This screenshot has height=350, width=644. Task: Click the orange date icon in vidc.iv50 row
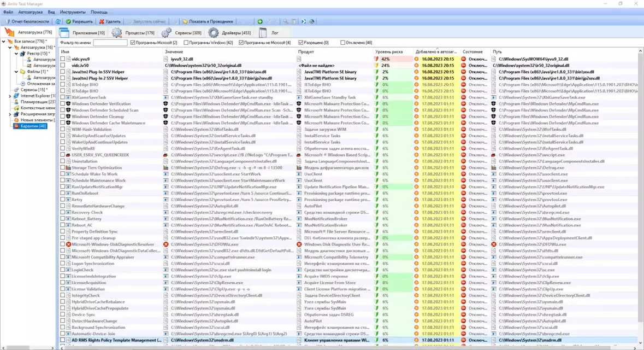tap(416, 66)
